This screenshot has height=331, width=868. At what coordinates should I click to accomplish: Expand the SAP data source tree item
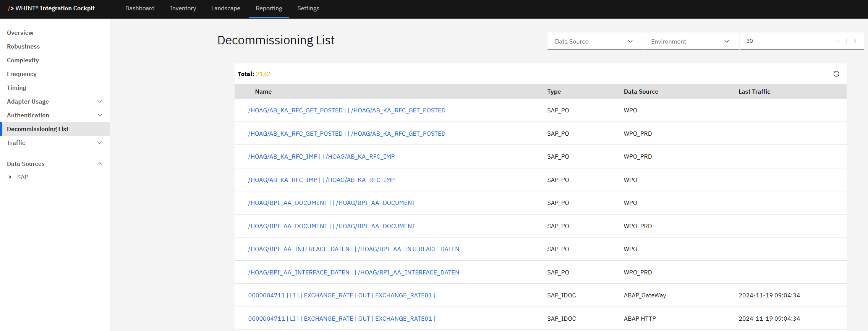coord(10,177)
